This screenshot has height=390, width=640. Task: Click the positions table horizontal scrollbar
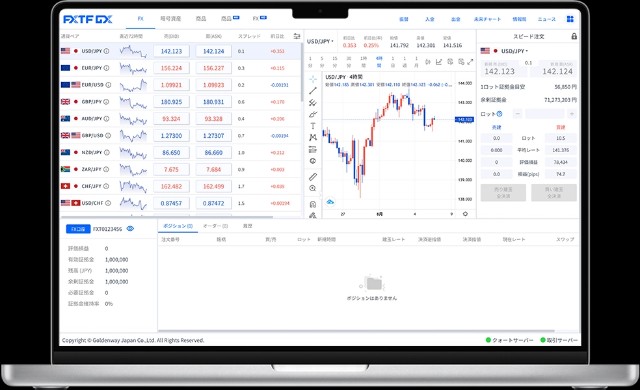356,331
